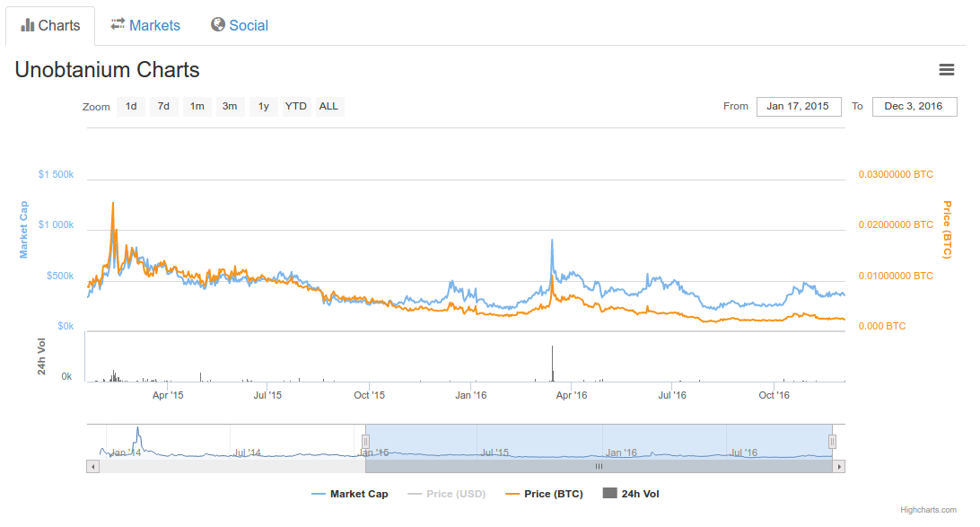The height and width of the screenshot is (527, 980).
Task: Click the 0.000 BTC axis label
Action: click(x=882, y=326)
